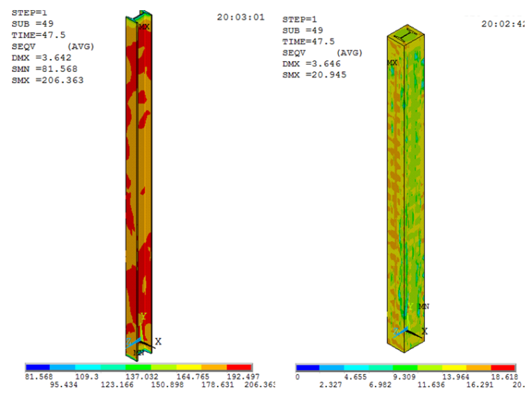The width and height of the screenshot is (532, 398).
Task: Click the MN marker at left beam base
Action: coord(139,352)
